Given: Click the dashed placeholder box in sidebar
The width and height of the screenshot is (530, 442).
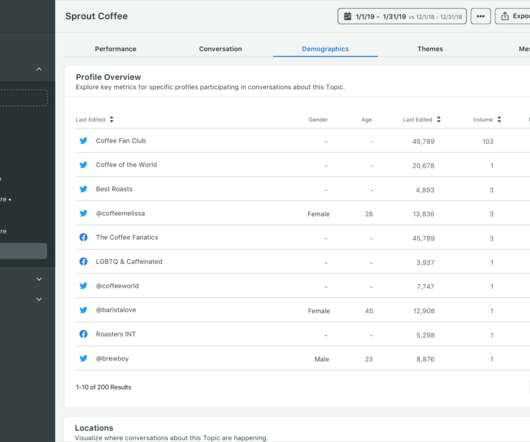Looking at the screenshot, I should [x=23, y=98].
